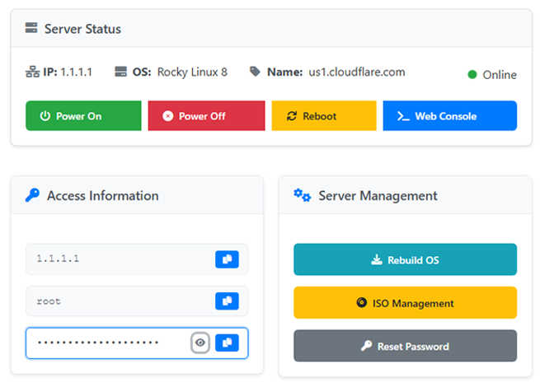The height and width of the screenshot is (392, 540).
Task: Copy the hidden password field
Action: pos(227,343)
